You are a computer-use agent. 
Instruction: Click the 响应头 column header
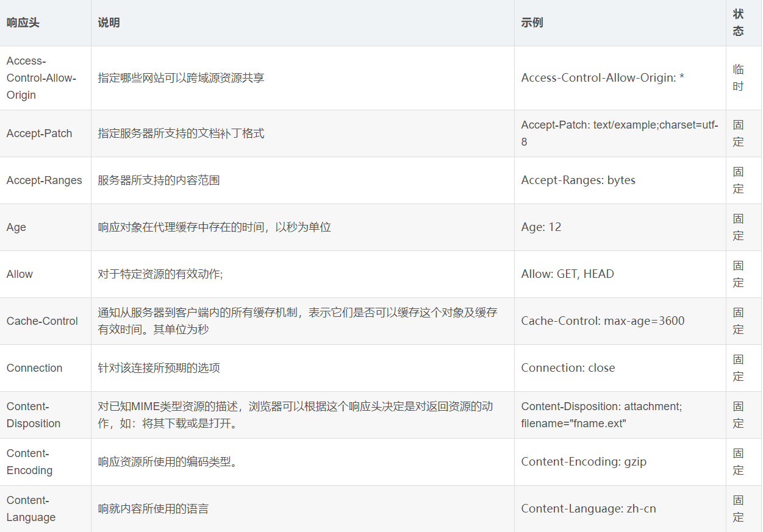tap(23, 23)
